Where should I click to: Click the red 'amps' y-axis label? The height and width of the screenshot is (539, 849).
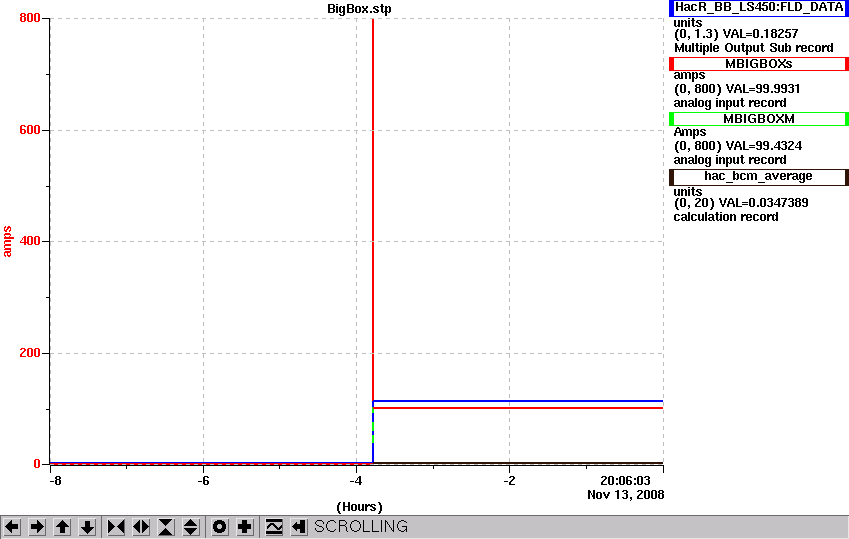pos(7,242)
